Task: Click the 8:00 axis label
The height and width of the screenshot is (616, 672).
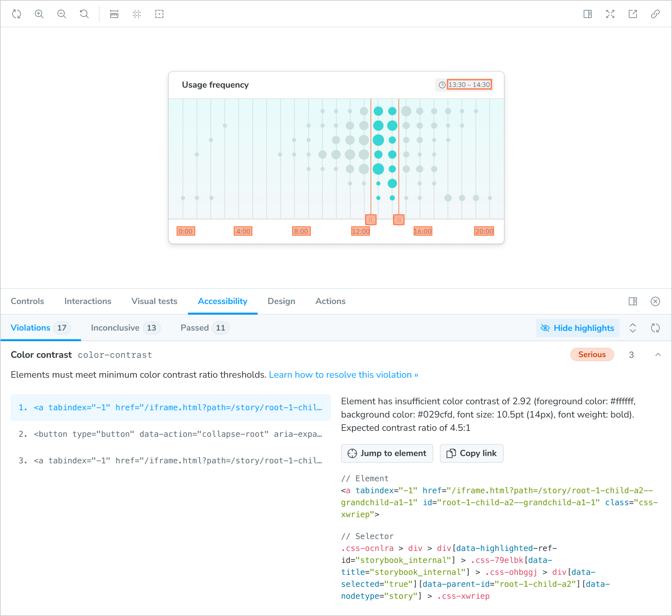Action: (301, 231)
